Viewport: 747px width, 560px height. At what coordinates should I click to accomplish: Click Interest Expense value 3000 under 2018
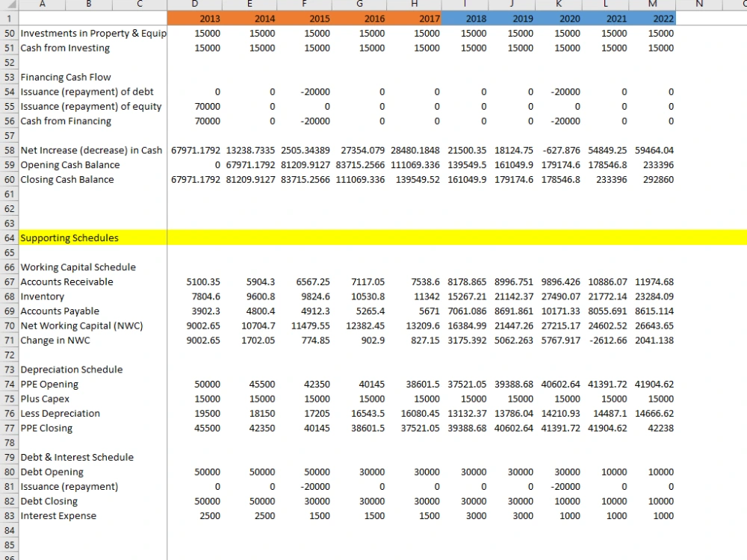(476, 516)
